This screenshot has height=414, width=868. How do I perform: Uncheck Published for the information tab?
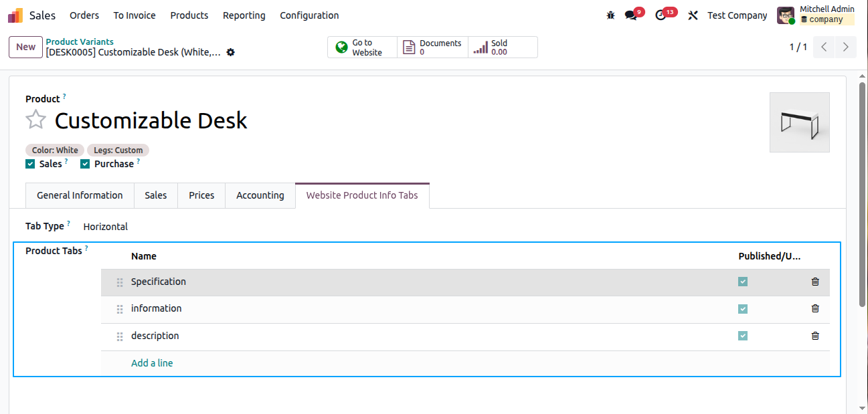pos(743,309)
